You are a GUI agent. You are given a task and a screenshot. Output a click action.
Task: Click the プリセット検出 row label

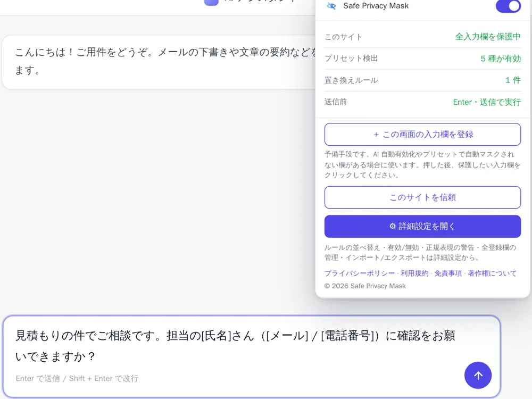351,59
